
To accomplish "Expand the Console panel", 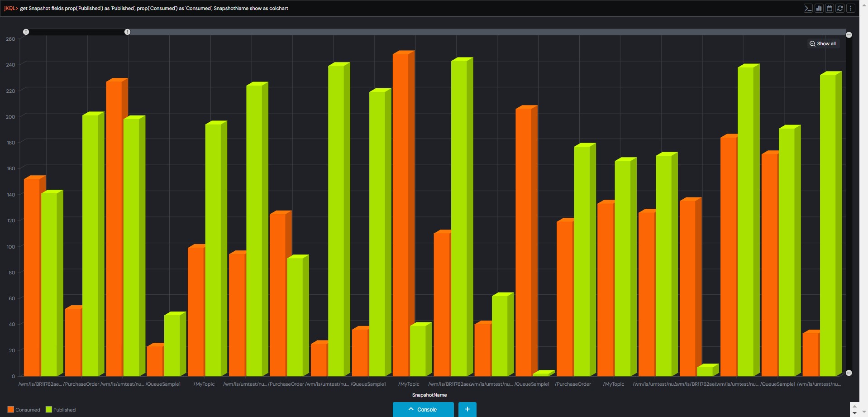I will pos(423,409).
